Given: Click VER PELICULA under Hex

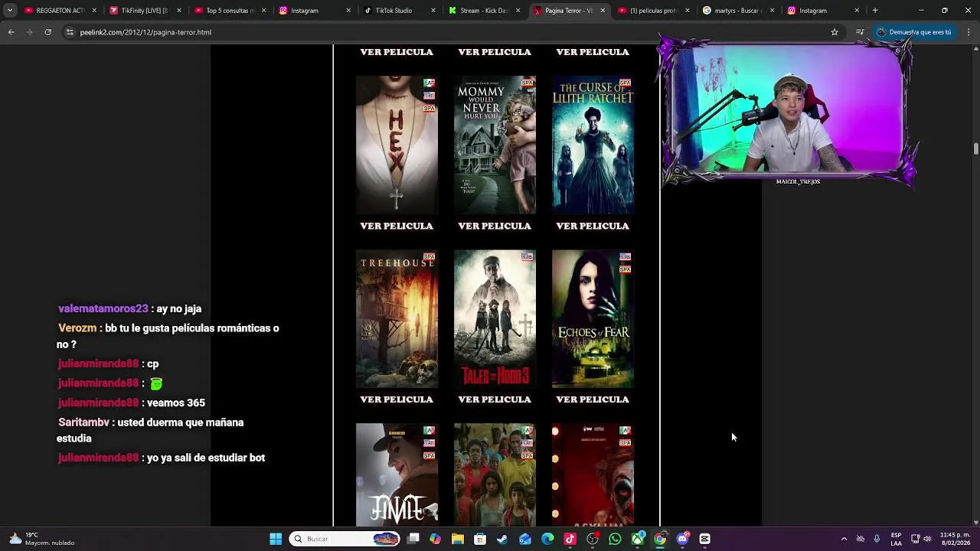Looking at the screenshot, I should coord(397,226).
